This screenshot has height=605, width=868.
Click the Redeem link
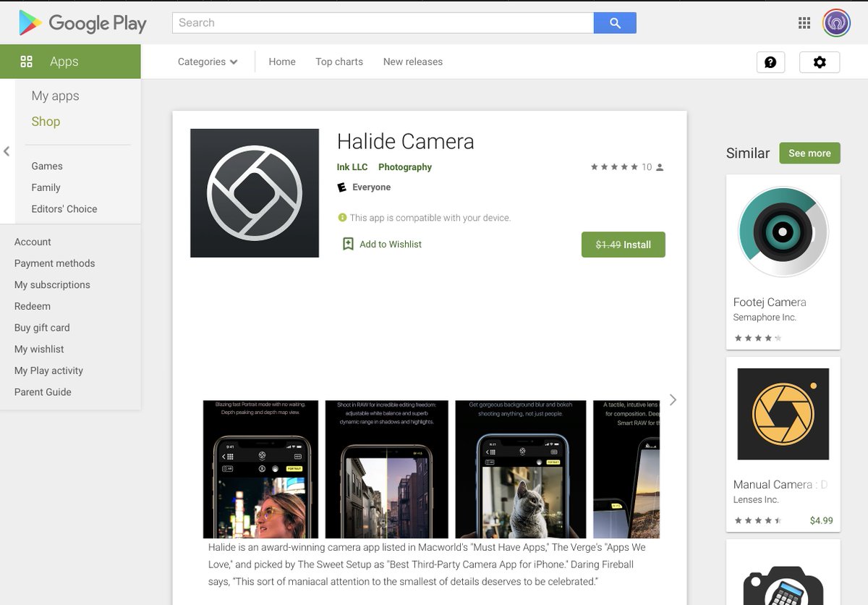coord(33,306)
